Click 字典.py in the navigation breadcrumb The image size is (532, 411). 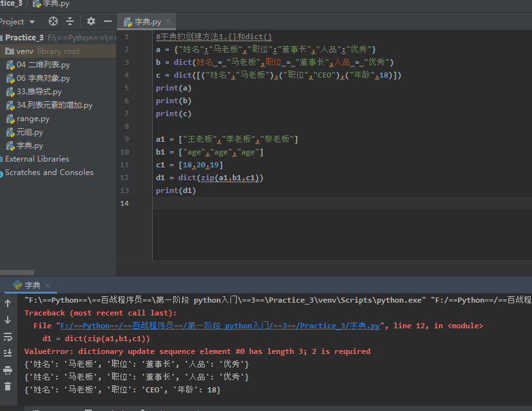(51, 4)
